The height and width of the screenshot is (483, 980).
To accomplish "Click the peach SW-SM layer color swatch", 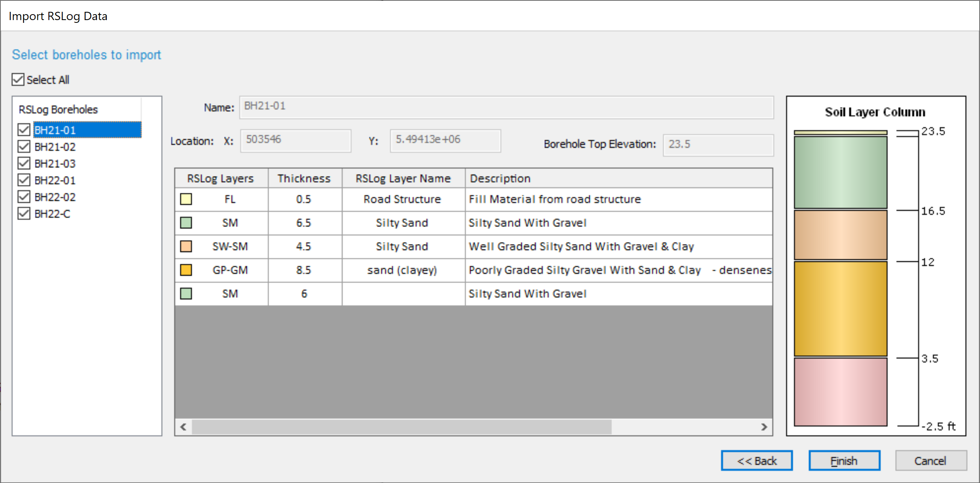I will pos(186,246).
